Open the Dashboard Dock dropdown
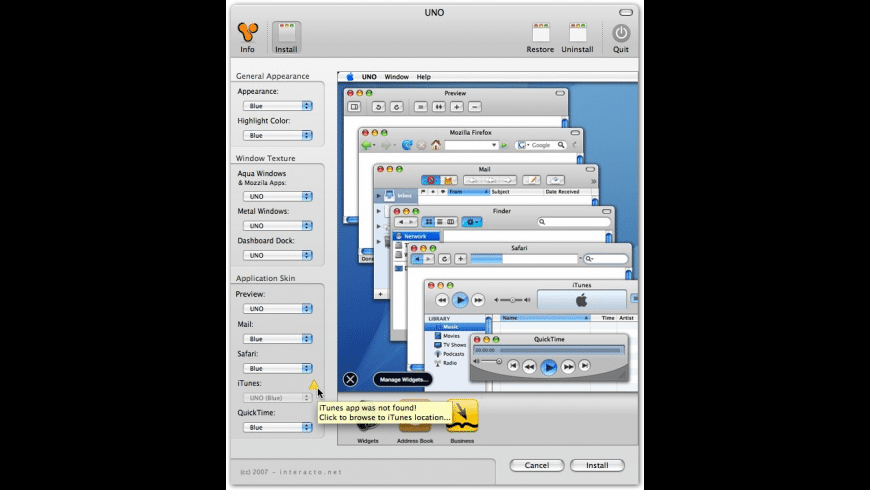The image size is (870, 490). [277, 255]
